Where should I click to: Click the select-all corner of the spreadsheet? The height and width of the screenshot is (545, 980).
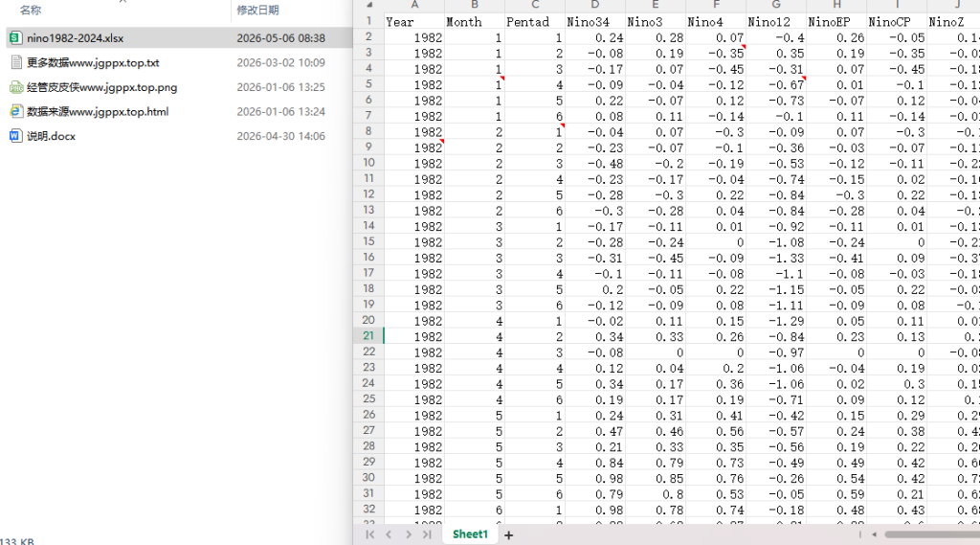point(368,5)
